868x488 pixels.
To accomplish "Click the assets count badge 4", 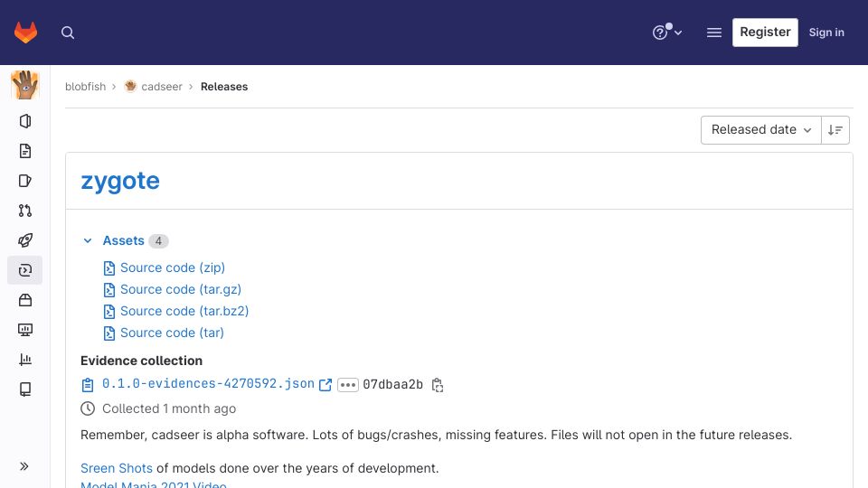I will click(158, 241).
